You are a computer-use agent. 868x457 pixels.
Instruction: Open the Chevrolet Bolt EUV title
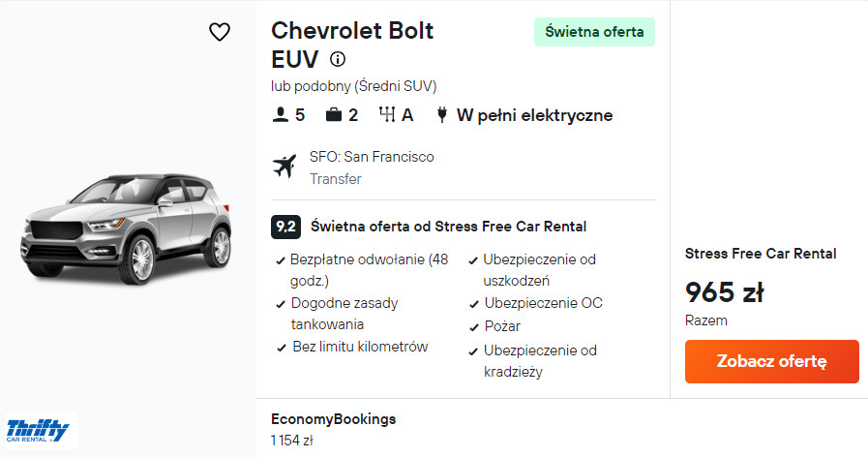pos(352,45)
